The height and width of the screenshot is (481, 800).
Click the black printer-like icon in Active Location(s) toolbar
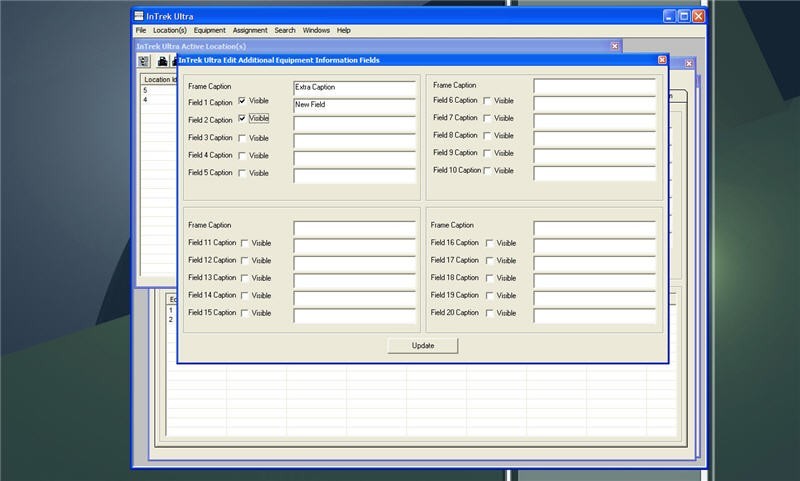162,61
